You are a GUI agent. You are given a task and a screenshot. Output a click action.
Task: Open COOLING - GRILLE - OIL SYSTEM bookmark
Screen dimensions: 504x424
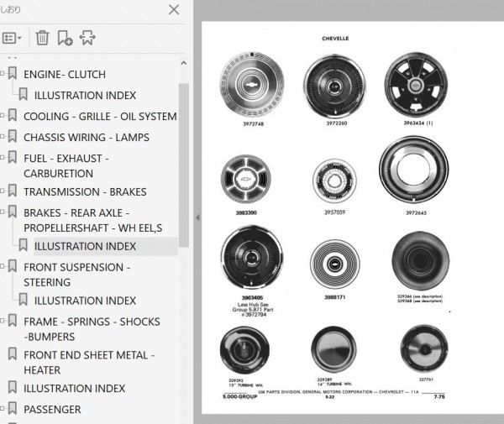point(100,116)
